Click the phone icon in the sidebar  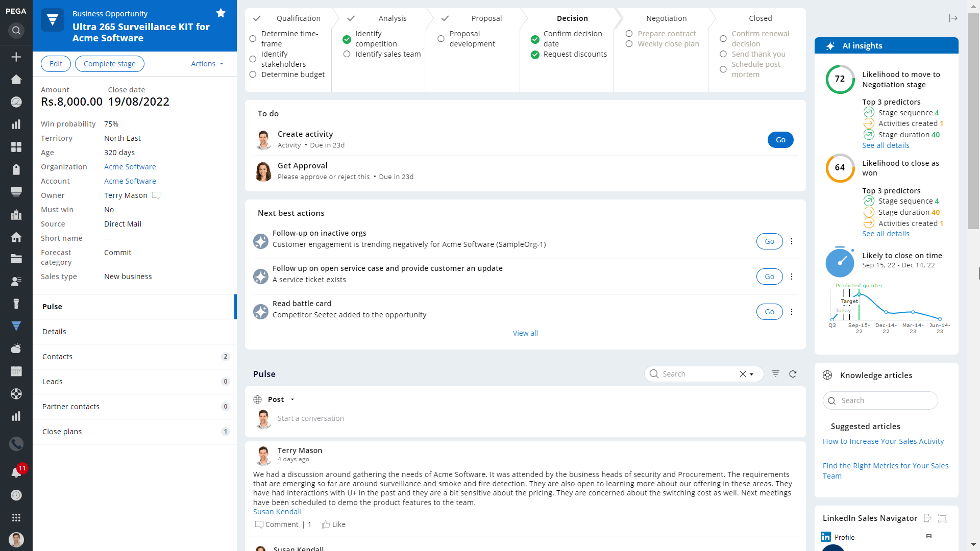(16, 443)
